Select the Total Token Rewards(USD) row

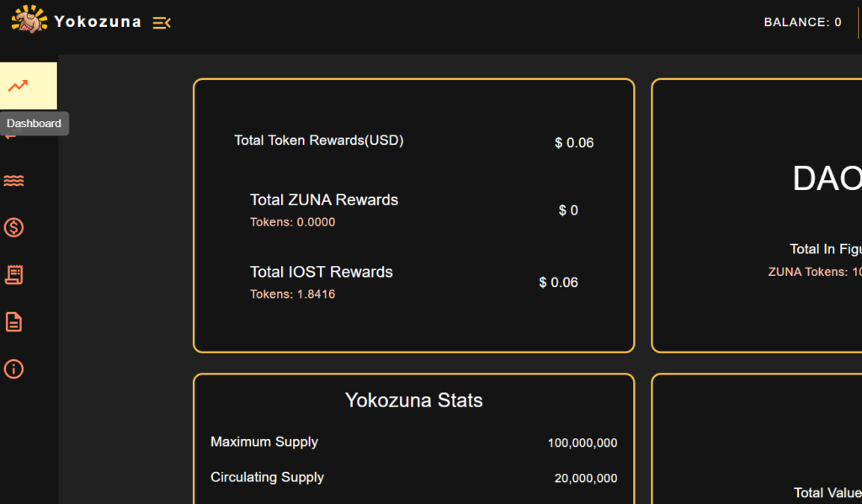[x=414, y=141]
